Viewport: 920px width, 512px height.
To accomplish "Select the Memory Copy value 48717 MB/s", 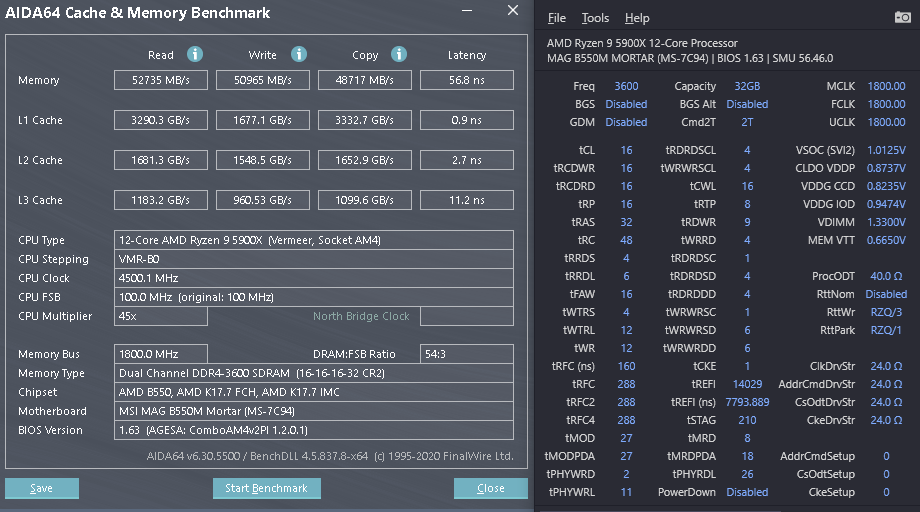I will [x=364, y=80].
